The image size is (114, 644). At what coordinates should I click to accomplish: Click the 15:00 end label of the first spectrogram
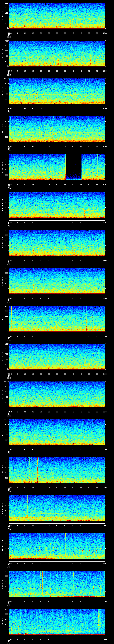105,33
